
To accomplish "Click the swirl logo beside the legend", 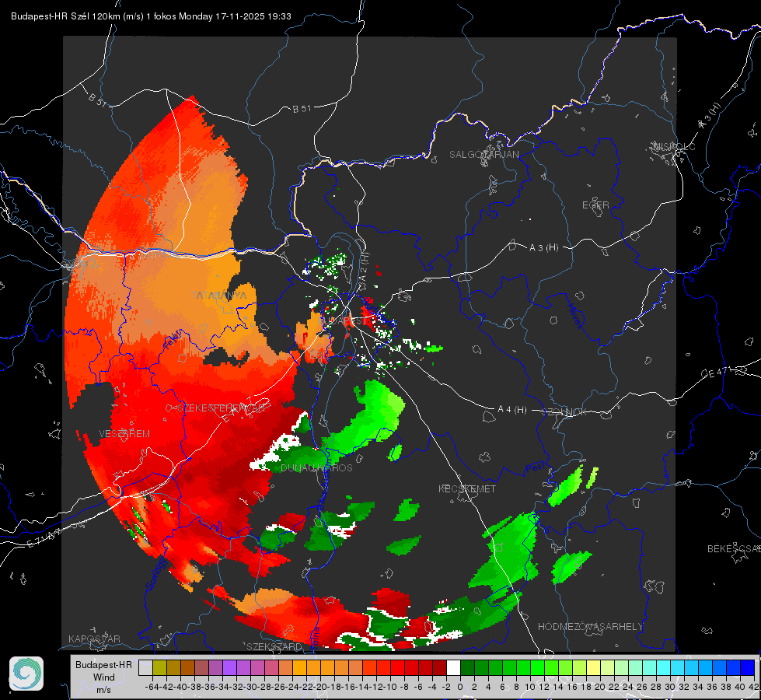I will (x=26, y=674).
